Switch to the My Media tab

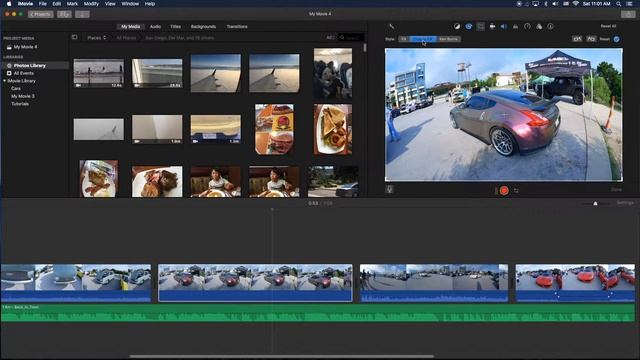tap(131, 27)
